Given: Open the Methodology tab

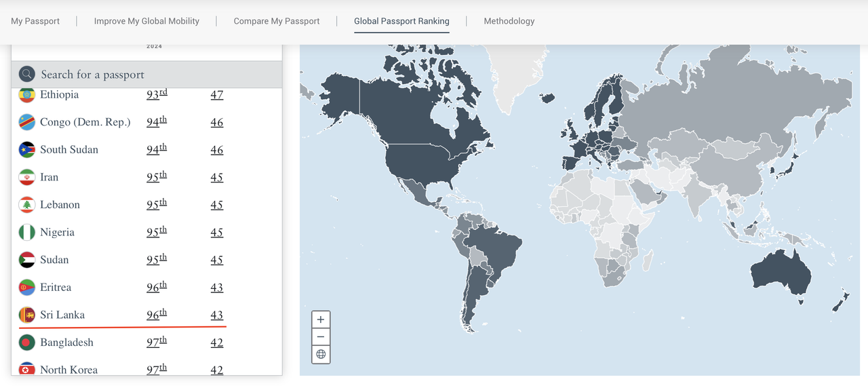Looking at the screenshot, I should pyautogui.click(x=509, y=21).
